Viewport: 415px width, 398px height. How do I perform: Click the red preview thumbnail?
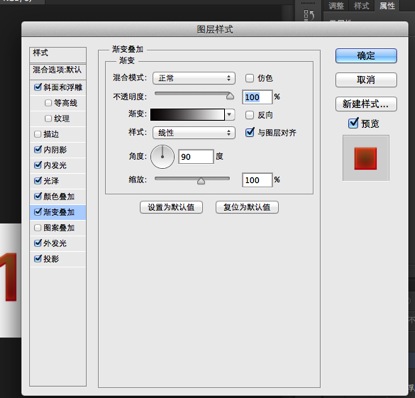tap(366, 158)
